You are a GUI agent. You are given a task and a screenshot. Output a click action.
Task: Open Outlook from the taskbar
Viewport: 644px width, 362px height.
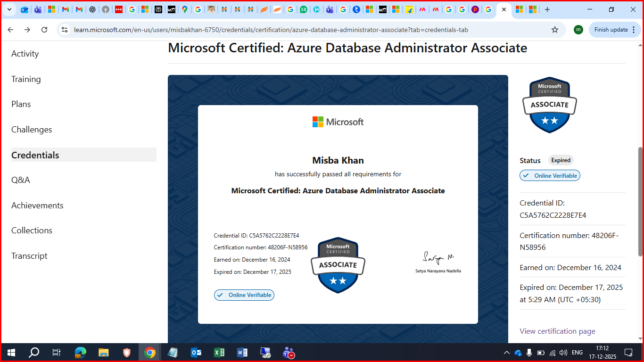click(x=196, y=353)
